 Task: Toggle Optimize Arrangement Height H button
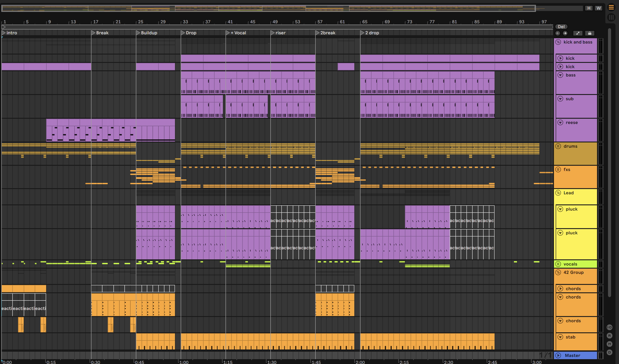pyautogui.click(x=589, y=8)
